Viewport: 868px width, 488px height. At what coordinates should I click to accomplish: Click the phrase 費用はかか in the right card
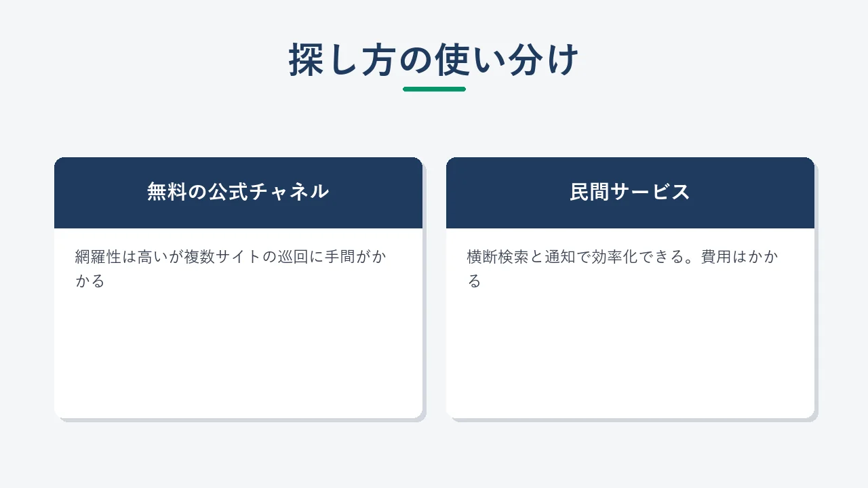pyautogui.click(x=740, y=257)
